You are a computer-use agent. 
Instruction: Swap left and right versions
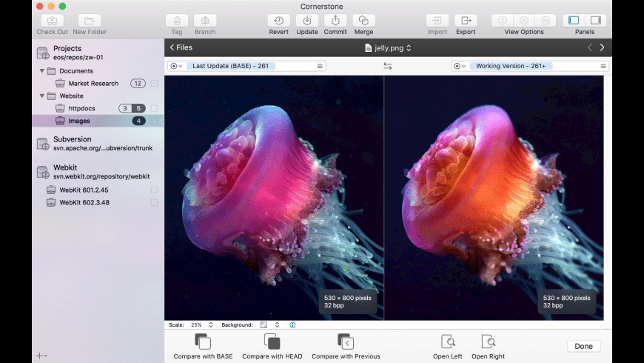(x=388, y=66)
